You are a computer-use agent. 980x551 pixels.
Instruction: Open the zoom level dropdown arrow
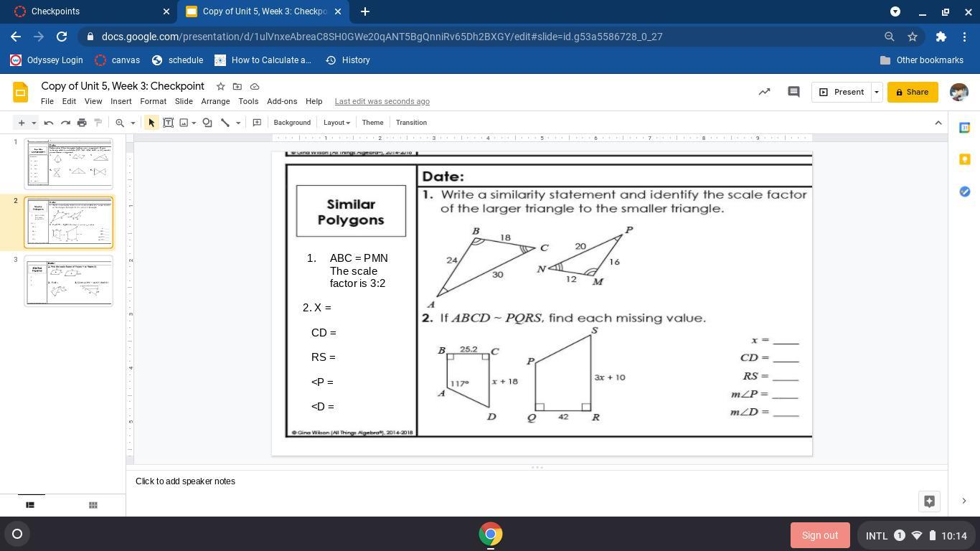pyautogui.click(x=133, y=123)
